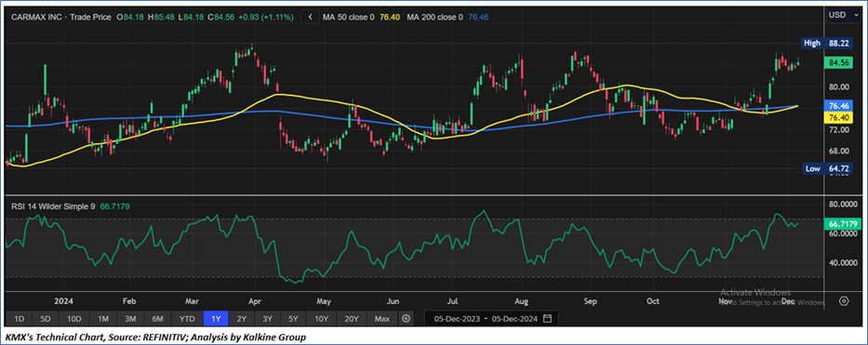Screen dimensions: 868x345
Task: Click the MA 200 close indicator label
Action: [x=434, y=17]
